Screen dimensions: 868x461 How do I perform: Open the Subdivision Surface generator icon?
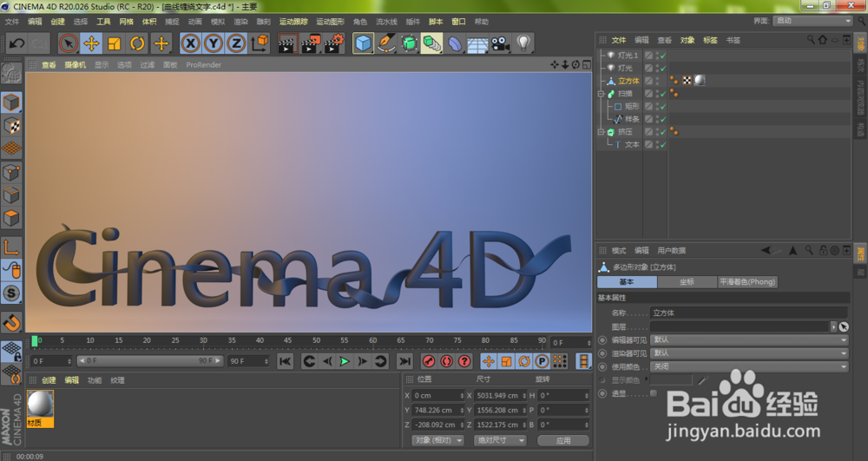(409, 43)
